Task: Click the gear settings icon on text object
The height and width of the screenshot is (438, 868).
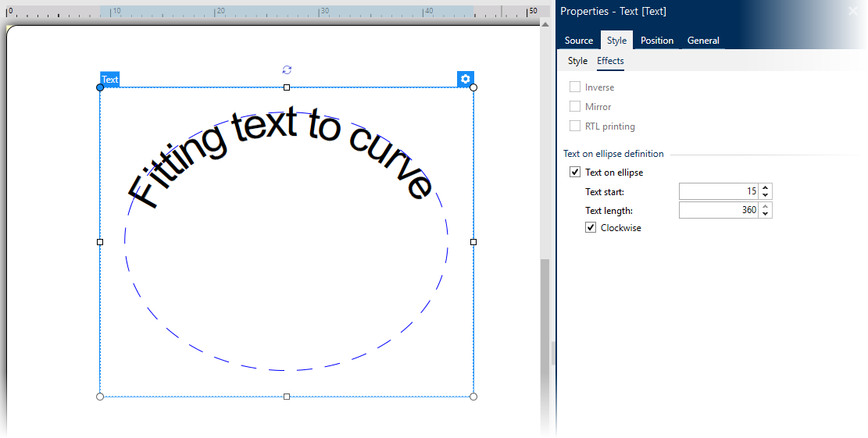Action: tap(466, 79)
